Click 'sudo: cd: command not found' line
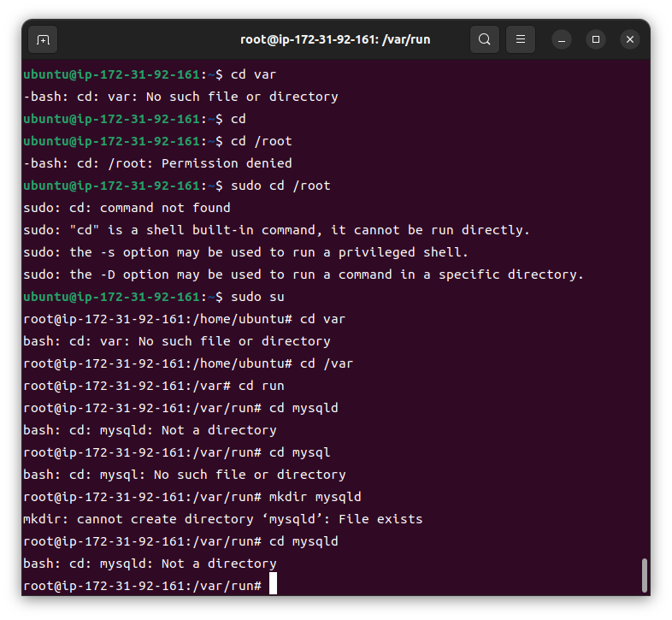This screenshot has width=672, height=620. 127,209
